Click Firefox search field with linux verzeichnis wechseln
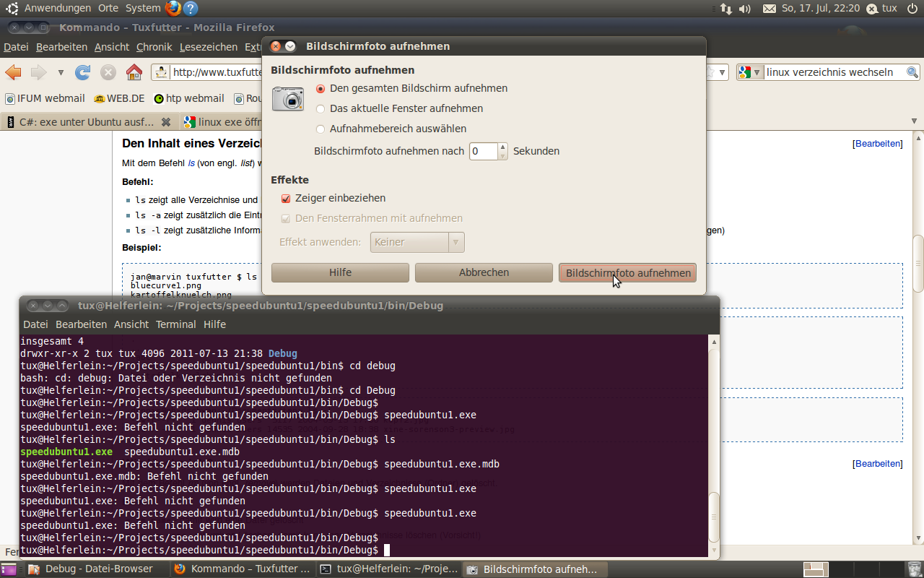The width and height of the screenshot is (924, 578). [x=834, y=72]
